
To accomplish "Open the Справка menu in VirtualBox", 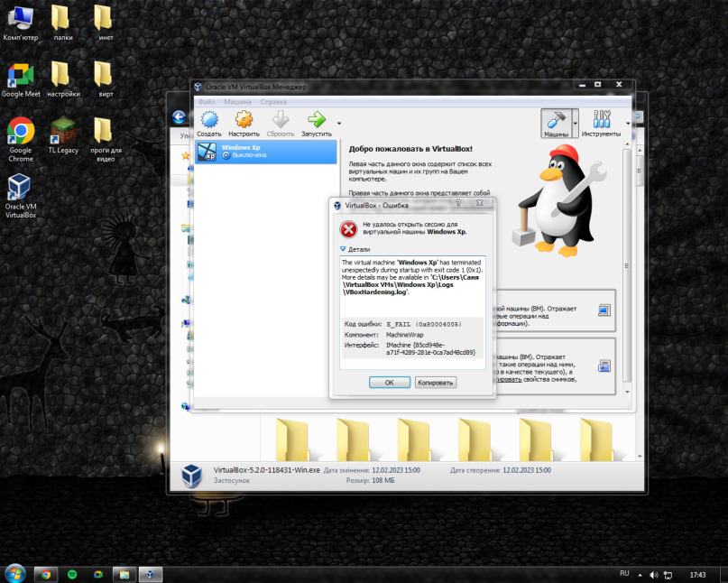I will [x=273, y=102].
